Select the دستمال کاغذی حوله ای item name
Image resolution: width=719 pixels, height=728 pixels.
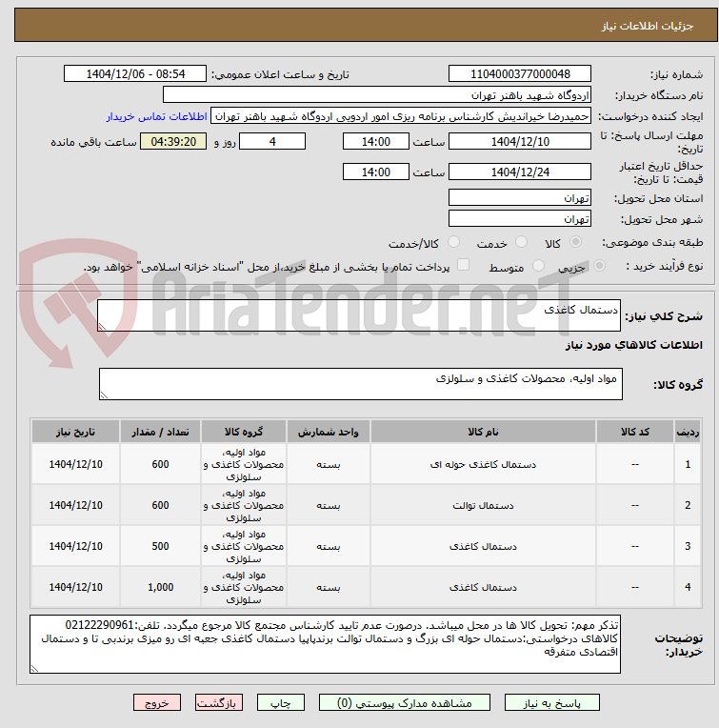point(483,464)
